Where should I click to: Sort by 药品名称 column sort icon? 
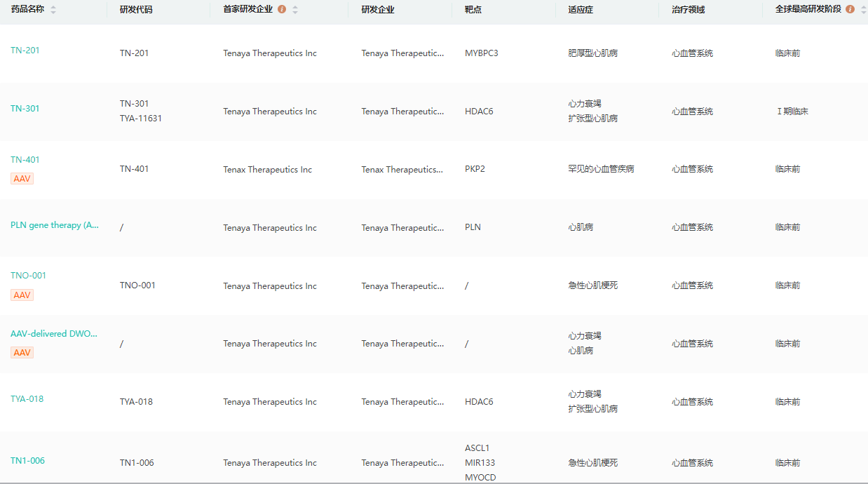coord(53,10)
